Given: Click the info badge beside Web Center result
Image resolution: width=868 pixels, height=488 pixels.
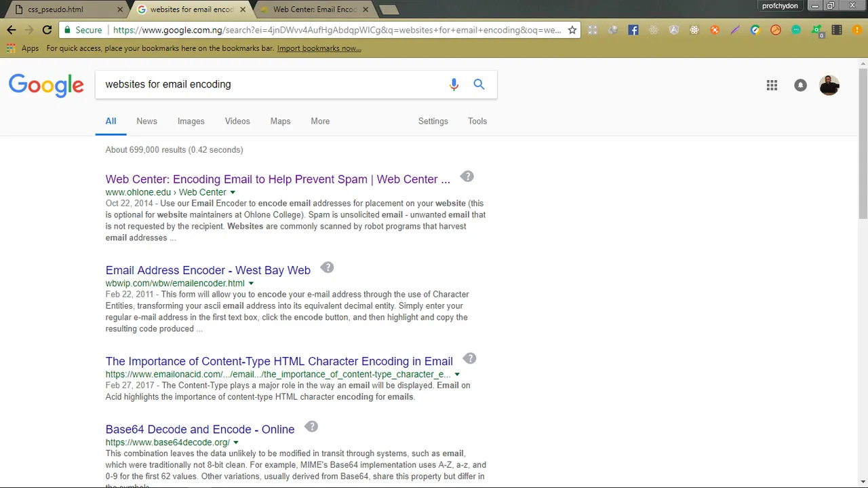Looking at the screenshot, I should click(467, 176).
